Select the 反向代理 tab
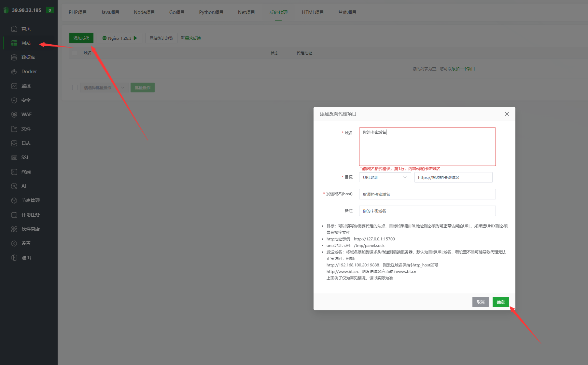The width and height of the screenshot is (588, 365). coord(278,12)
